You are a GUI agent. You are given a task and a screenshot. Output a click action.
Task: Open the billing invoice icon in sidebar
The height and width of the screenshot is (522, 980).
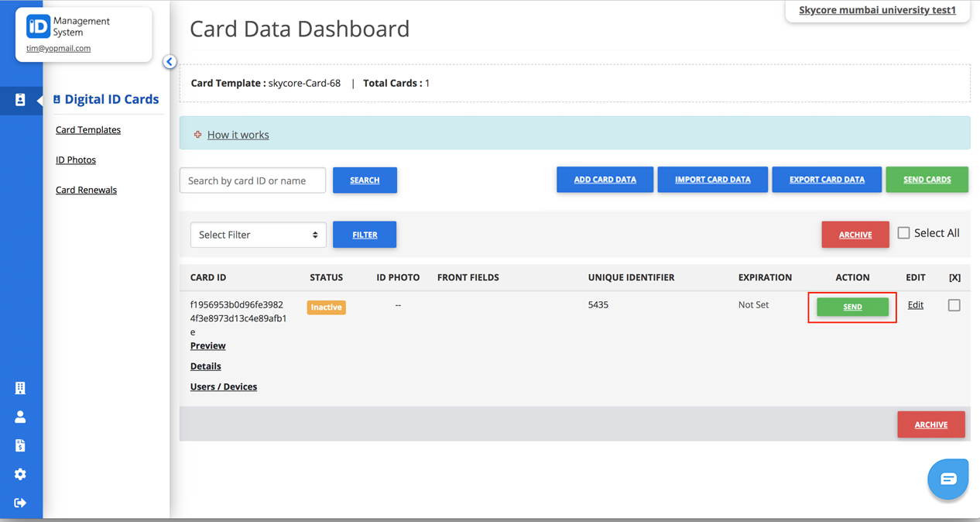pyautogui.click(x=20, y=445)
